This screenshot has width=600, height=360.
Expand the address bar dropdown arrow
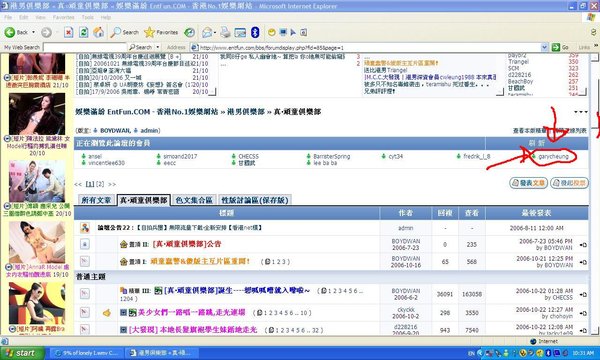[x=545, y=47]
